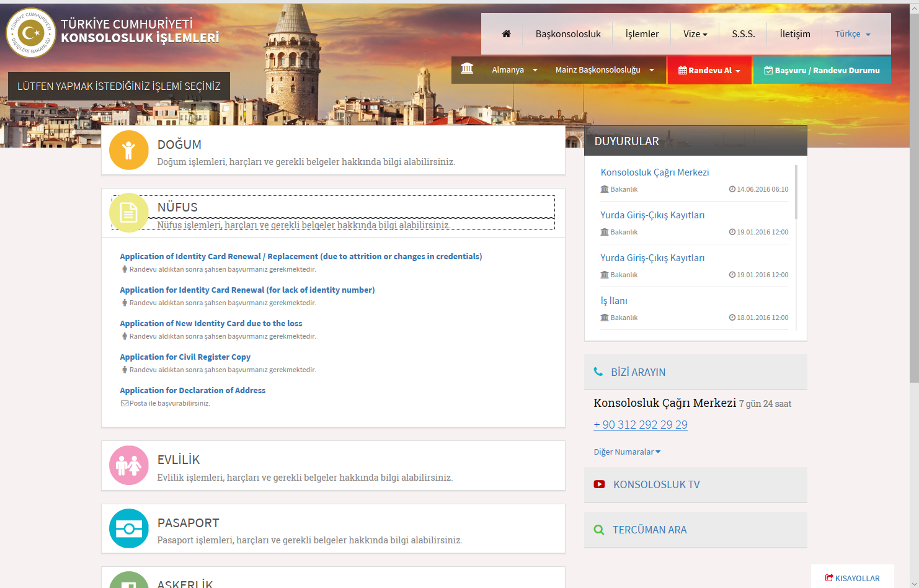Expand Diğer Numaralar list
Image resolution: width=919 pixels, height=588 pixels.
coord(627,452)
